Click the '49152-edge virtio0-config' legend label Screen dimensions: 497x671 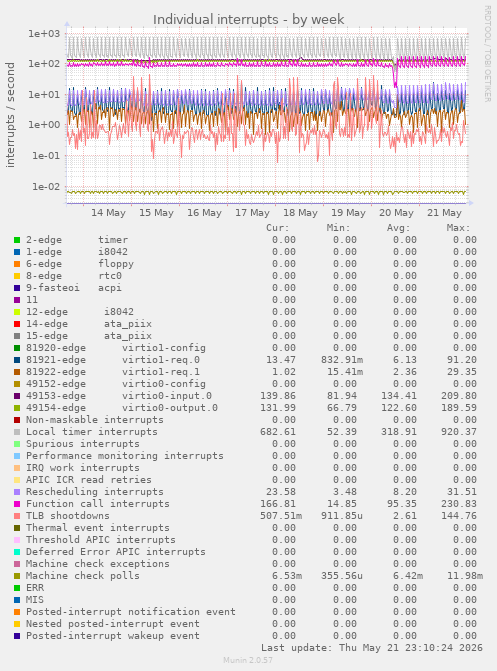(116, 384)
